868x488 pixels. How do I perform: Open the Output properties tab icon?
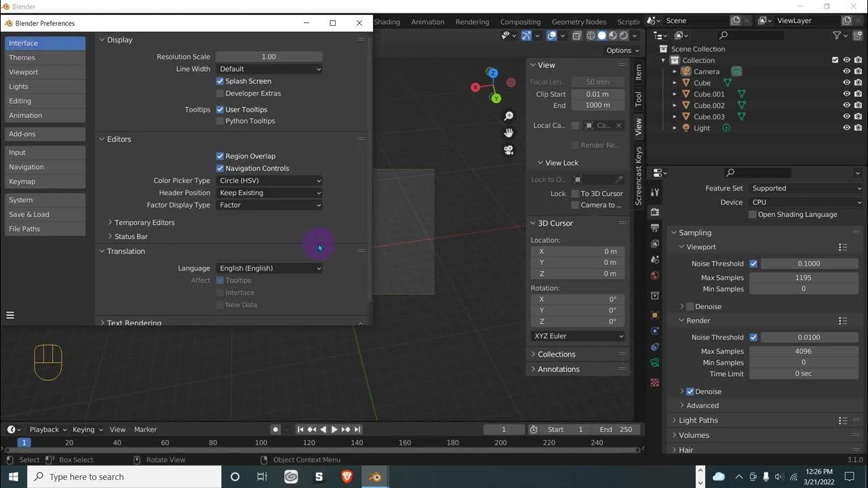(654, 228)
